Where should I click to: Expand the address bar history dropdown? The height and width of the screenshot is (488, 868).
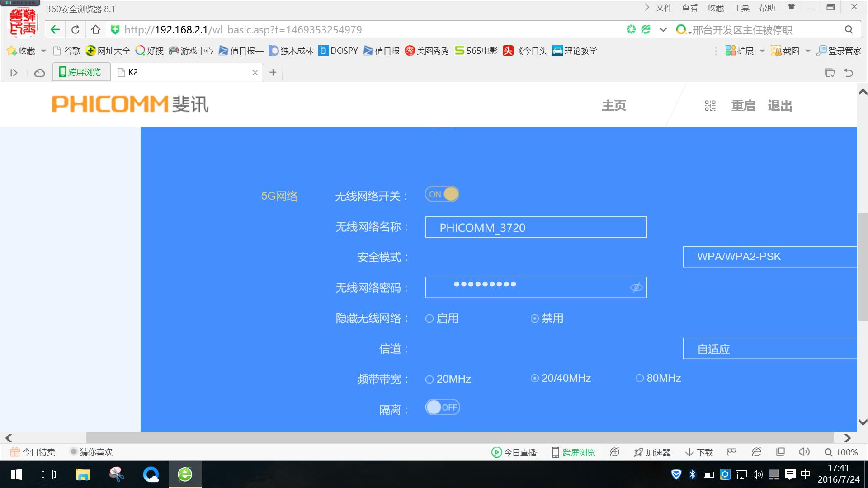662,29
